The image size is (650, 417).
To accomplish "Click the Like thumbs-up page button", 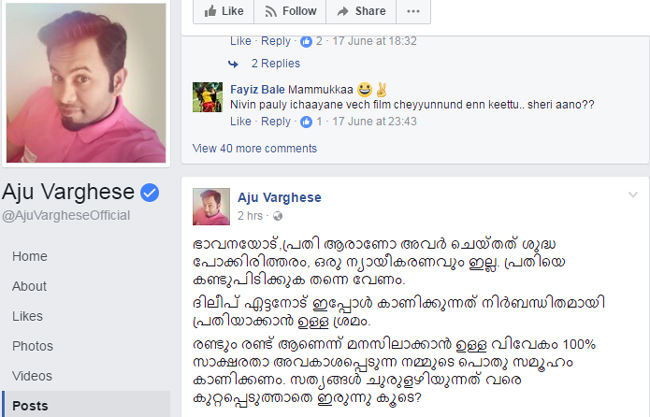I will coord(224,11).
